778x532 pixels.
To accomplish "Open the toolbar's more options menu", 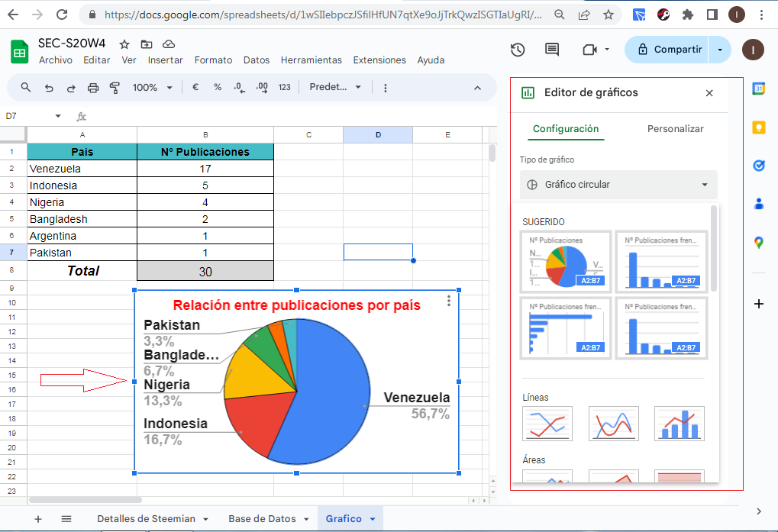I will coord(385,88).
